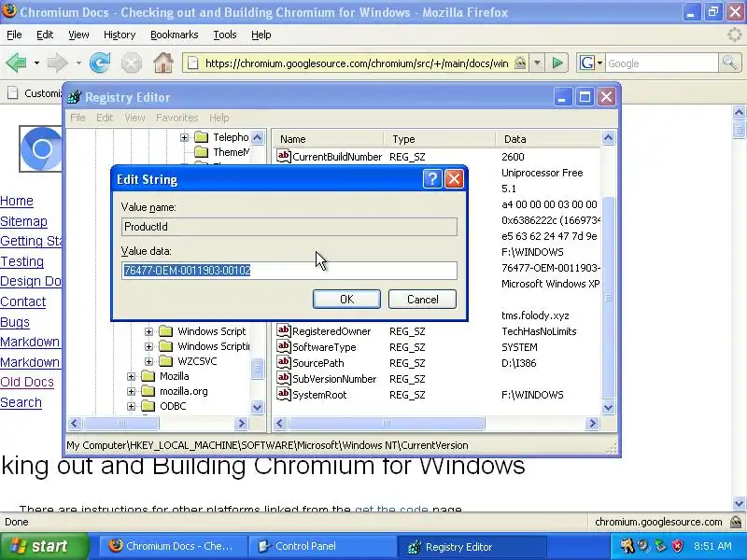
Task: Click the SubVersionNumber string value icon
Action: click(284, 378)
